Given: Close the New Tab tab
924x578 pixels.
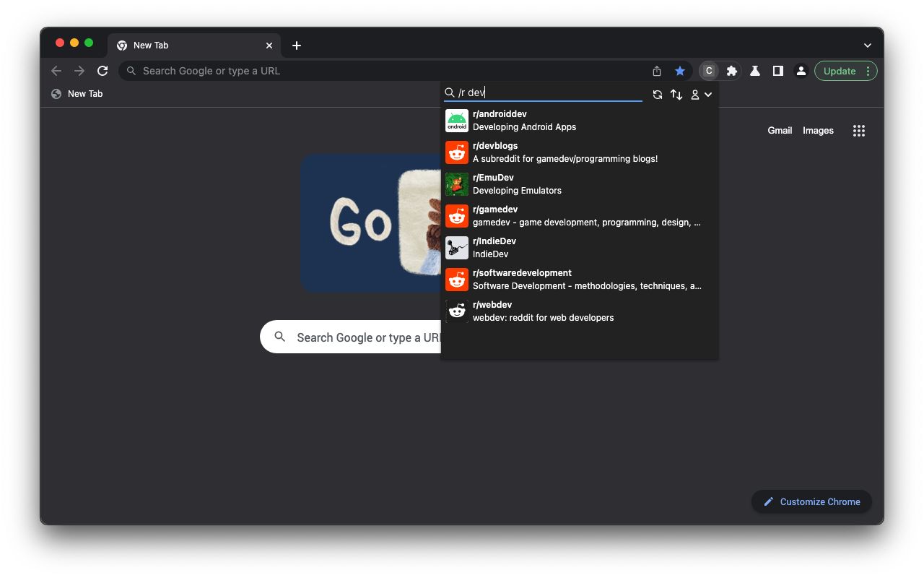Looking at the screenshot, I should (269, 46).
